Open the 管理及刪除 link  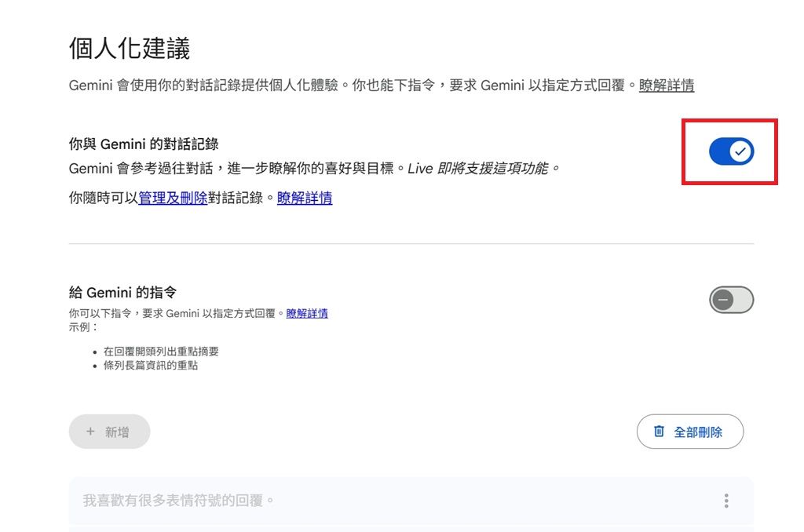(173, 198)
